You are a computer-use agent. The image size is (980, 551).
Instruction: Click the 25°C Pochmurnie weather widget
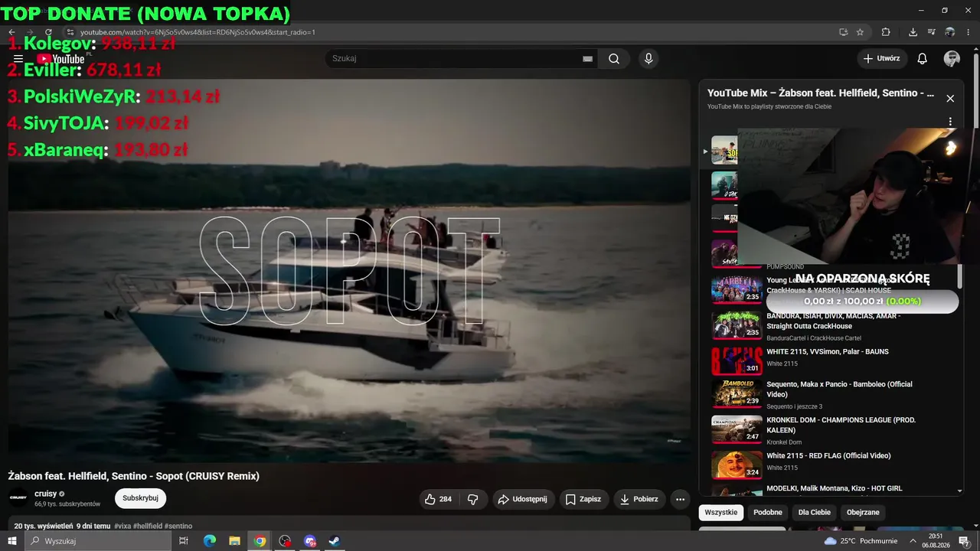(860, 541)
